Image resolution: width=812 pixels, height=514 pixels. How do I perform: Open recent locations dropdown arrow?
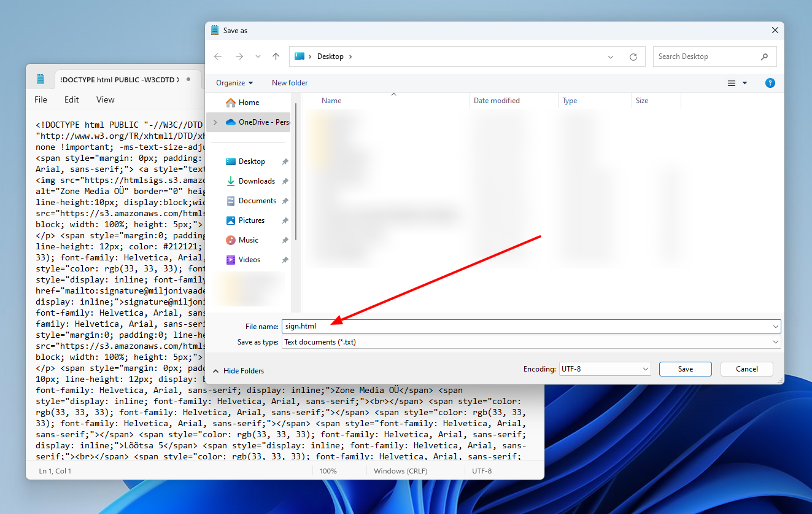(258, 56)
